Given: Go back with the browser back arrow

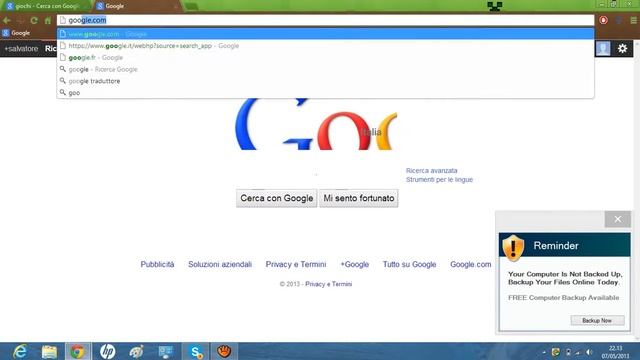Looking at the screenshot, I should (7, 20).
